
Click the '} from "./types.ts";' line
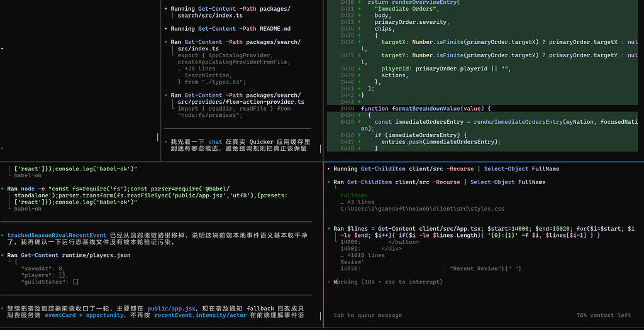pyautogui.click(x=211, y=82)
